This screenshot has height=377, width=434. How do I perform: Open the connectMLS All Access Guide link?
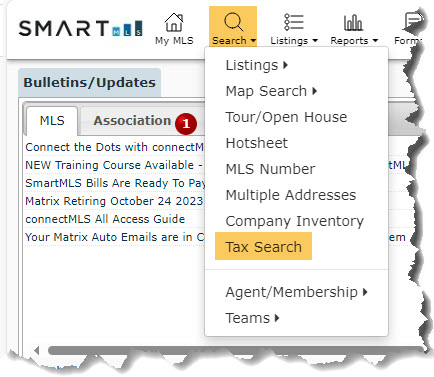[x=105, y=219]
